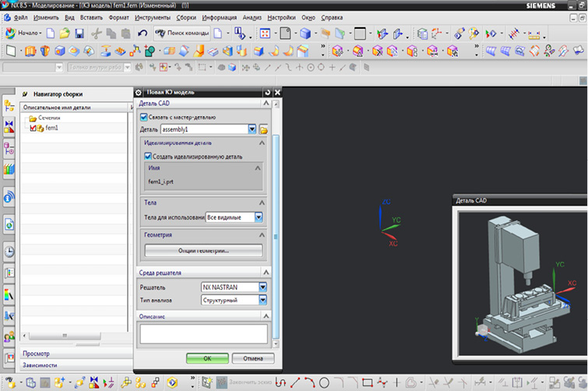Expand the Просмотр panel in the navigator
This screenshot has width=588, height=391.
[x=76, y=354]
